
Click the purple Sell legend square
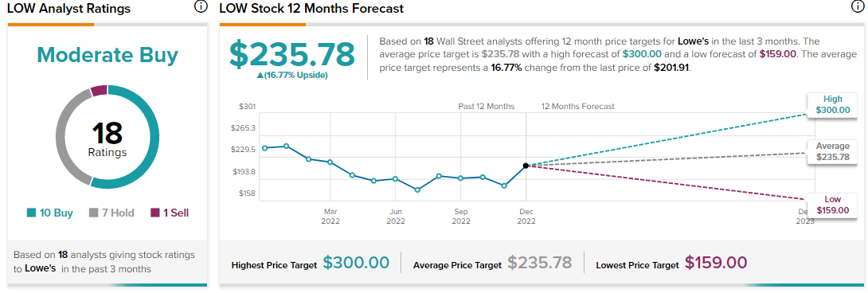click(155, 213)
